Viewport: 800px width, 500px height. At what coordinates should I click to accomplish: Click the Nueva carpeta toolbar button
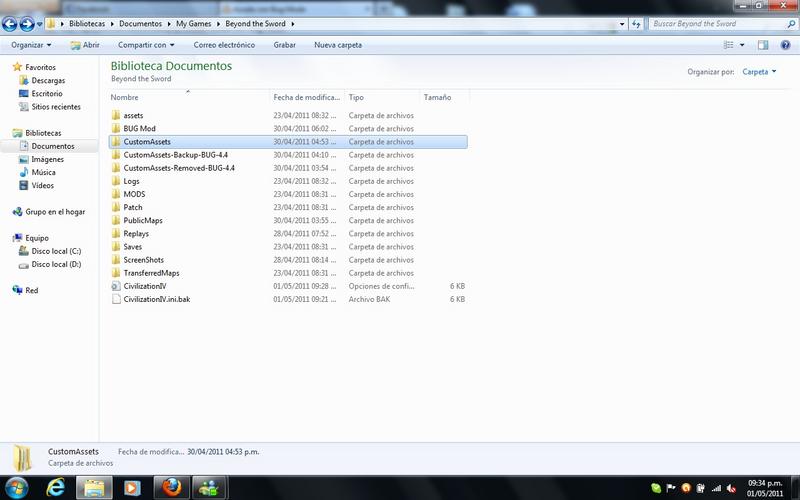(338, 45)
